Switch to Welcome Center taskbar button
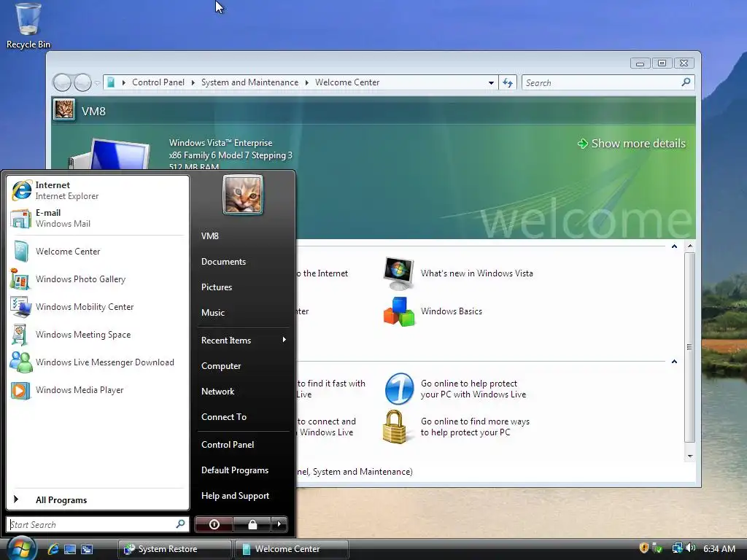The width and height of the screenshot is (747, 560). pyautogui.click(x=292, y=549)
